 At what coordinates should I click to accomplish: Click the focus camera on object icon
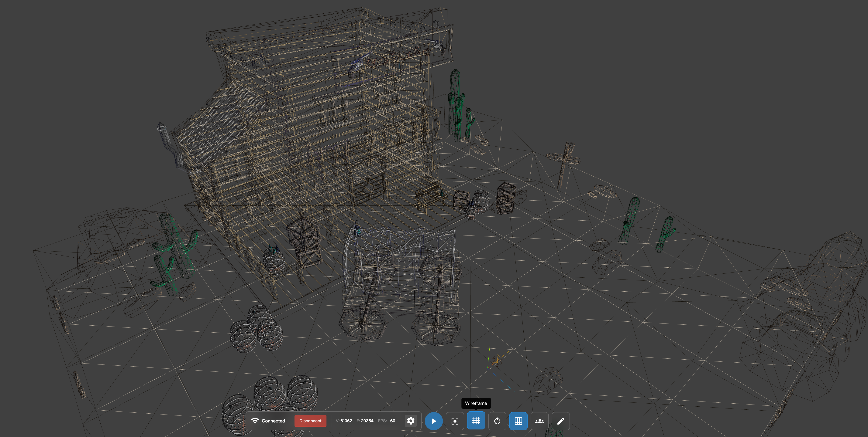point(455,421)
